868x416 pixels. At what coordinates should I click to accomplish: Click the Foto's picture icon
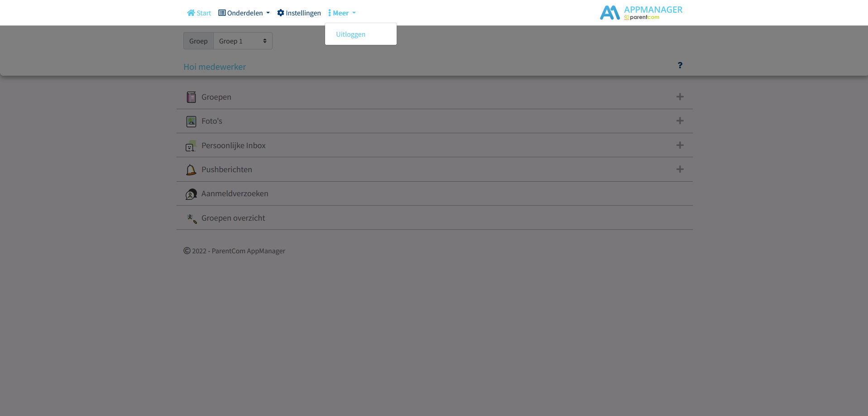(191, 121)
